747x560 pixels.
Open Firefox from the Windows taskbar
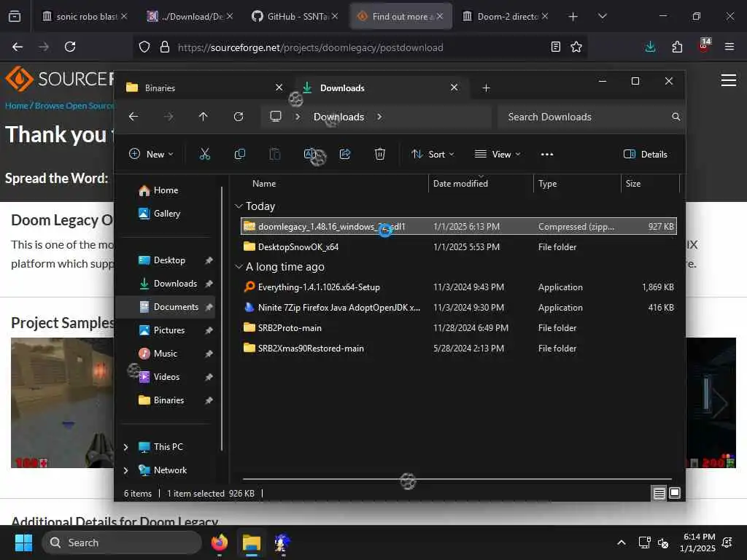[220, 542]
